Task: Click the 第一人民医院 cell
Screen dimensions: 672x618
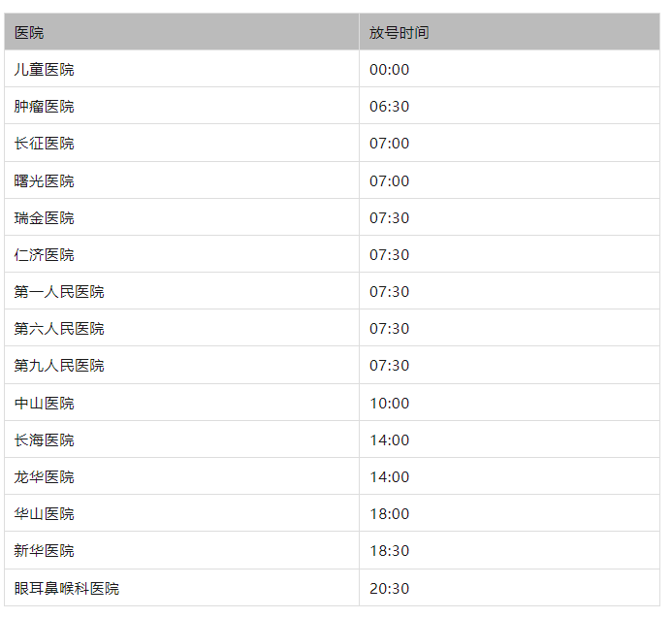Action: (59, 292)
